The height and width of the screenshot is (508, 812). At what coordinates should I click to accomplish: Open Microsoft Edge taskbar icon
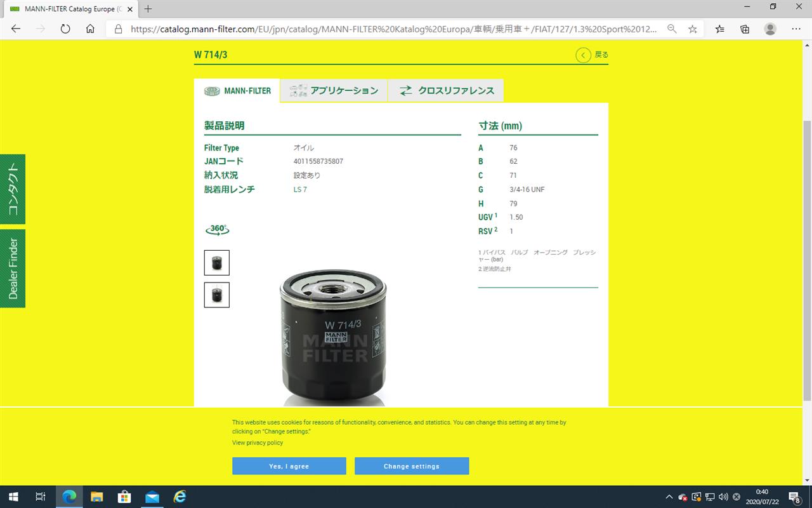tap(69, 497)
